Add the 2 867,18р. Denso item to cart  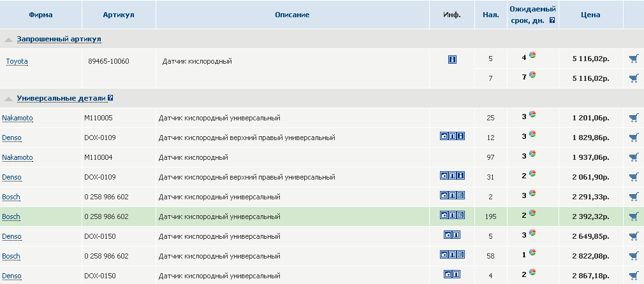click(633, 276)
